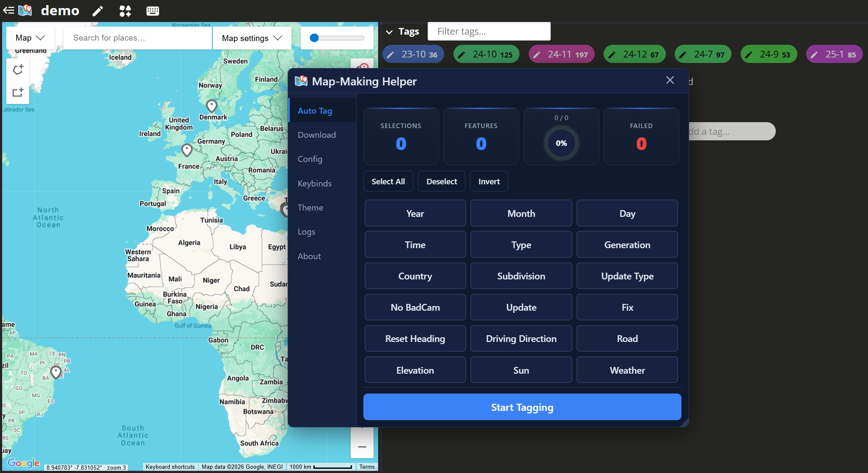This screenshot has width=868, height=473.
Task: Collapse the Tags section chevron
Action: tap(389, 32)
